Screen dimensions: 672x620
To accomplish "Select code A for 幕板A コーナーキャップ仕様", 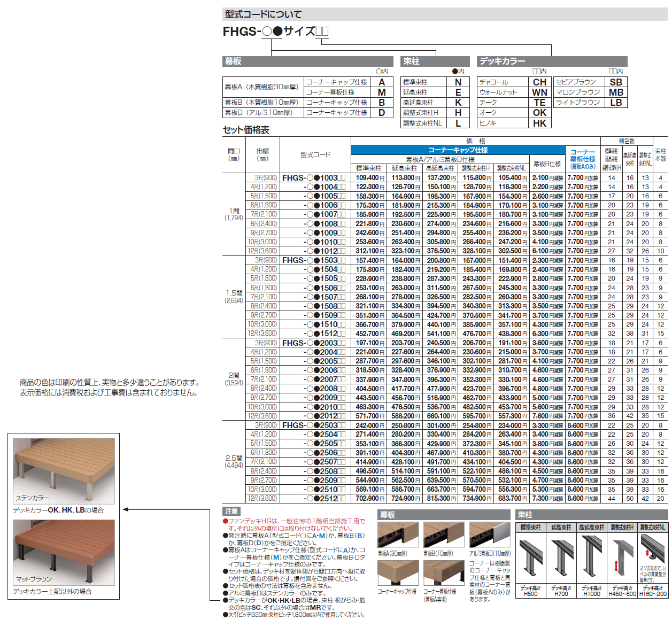I will [x=382, y=82].
